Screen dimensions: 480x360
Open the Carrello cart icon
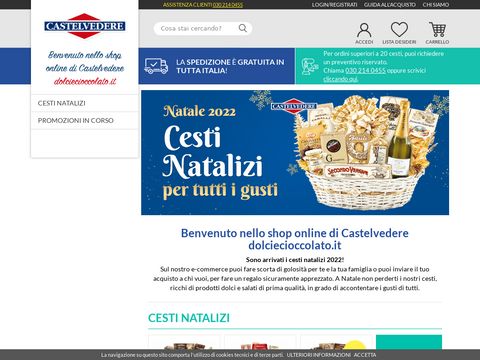pos(437,30)
